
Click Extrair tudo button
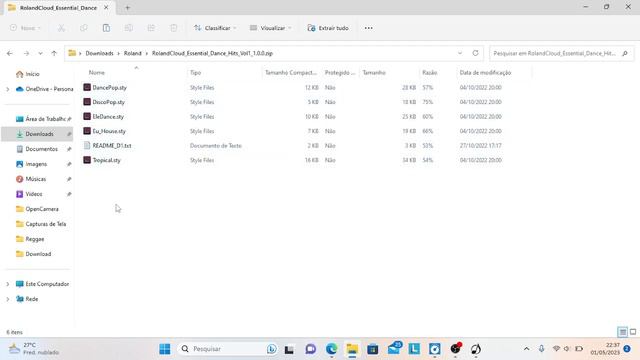[x=328, y=28]
